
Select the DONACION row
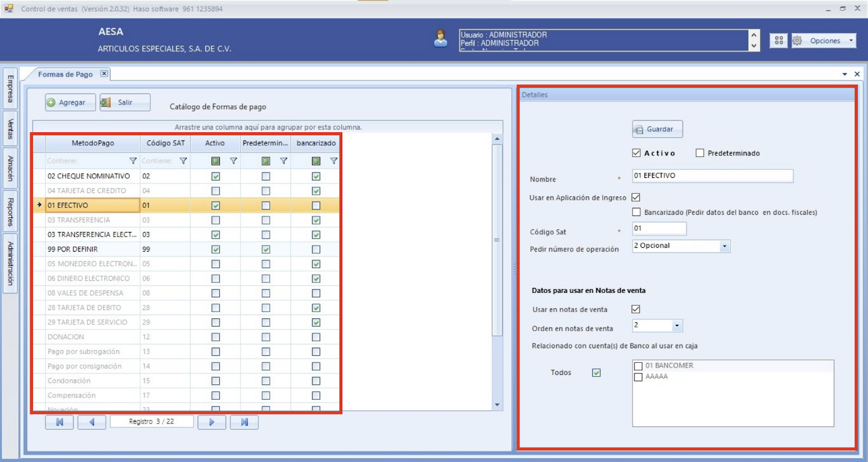click(x=186, y=337)
